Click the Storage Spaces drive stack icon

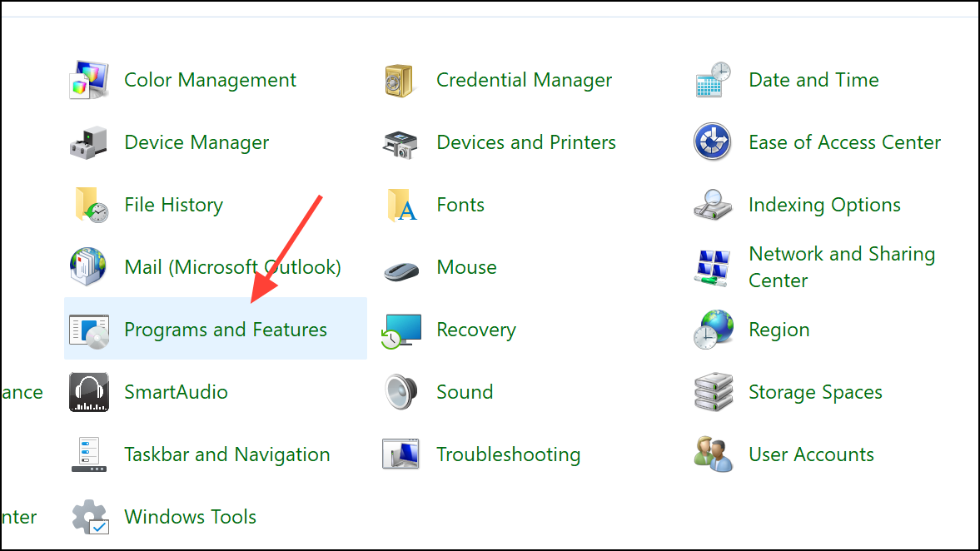pyautogui.click(x=713, y=391)
